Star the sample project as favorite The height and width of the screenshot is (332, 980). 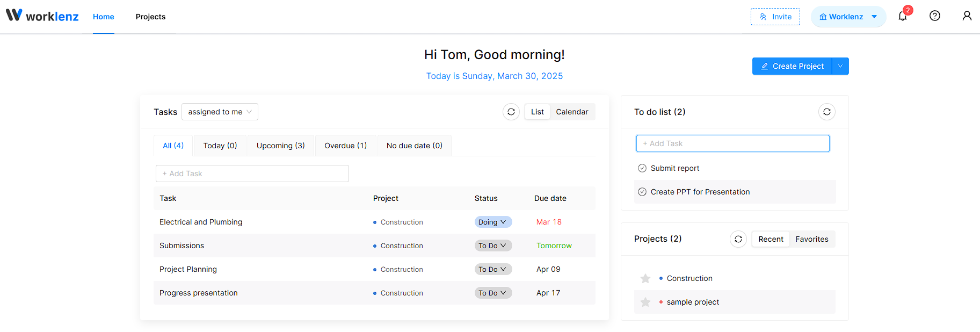click(x=645, y=302)
